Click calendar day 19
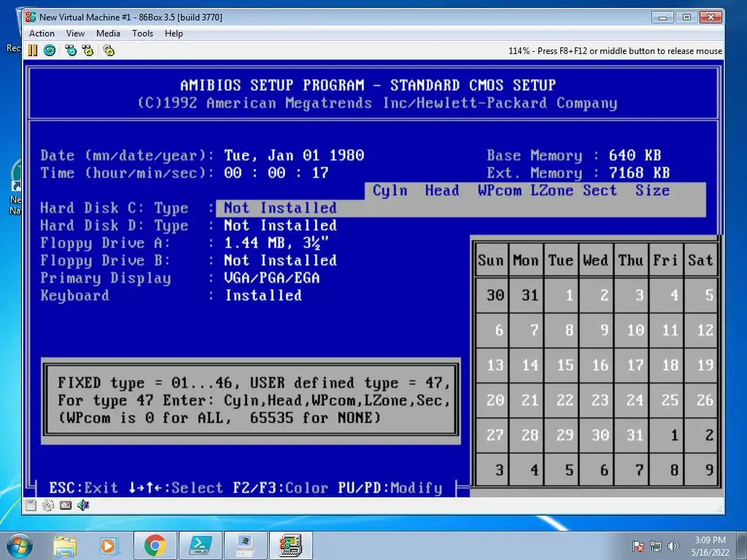Viewport: 747px width, 560px height. [x=705, y=365]
